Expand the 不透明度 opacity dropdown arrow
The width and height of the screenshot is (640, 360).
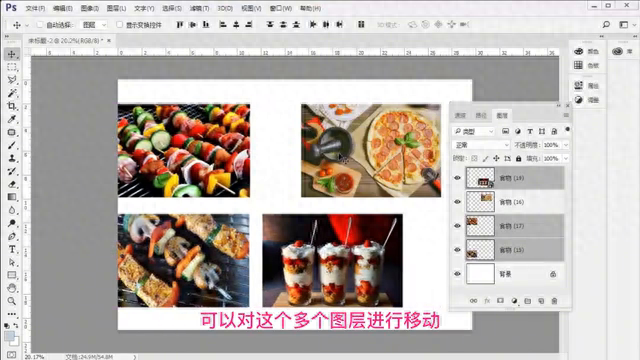[x=566, y=145]
